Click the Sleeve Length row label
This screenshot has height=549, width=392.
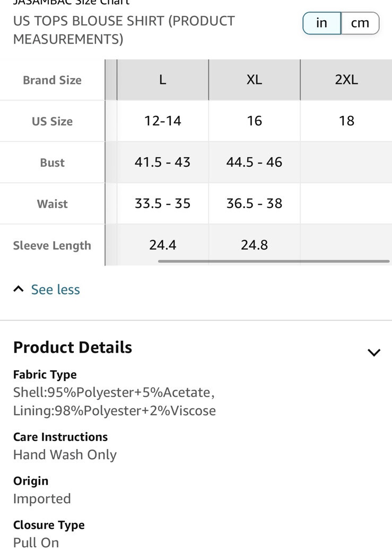52,246
